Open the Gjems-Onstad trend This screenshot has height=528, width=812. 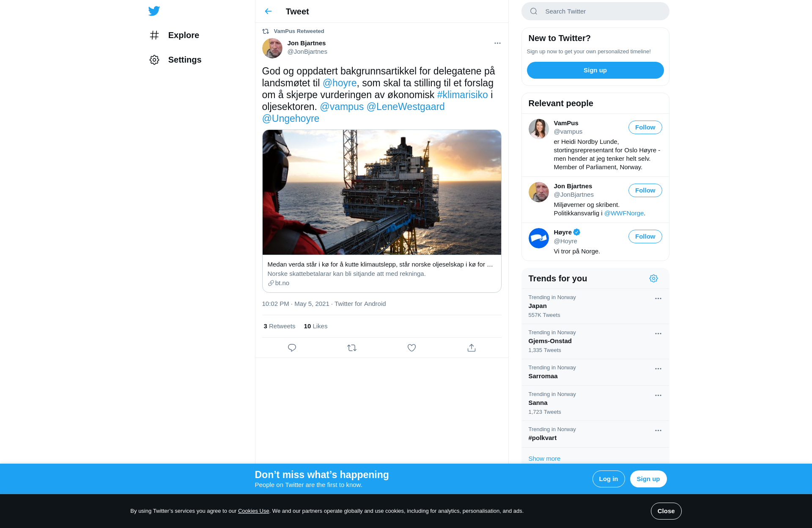coord(595,341)
